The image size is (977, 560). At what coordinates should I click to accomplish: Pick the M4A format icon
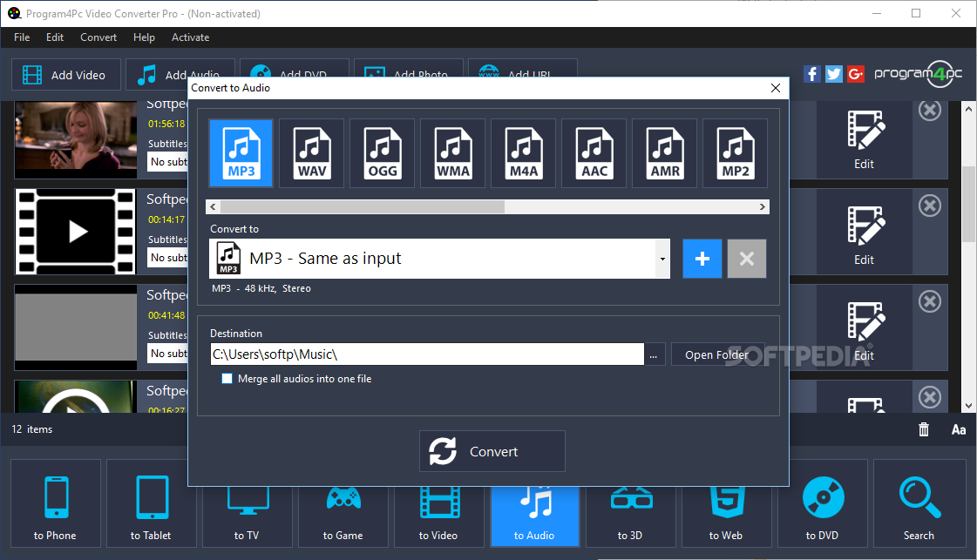click(524, 153)
